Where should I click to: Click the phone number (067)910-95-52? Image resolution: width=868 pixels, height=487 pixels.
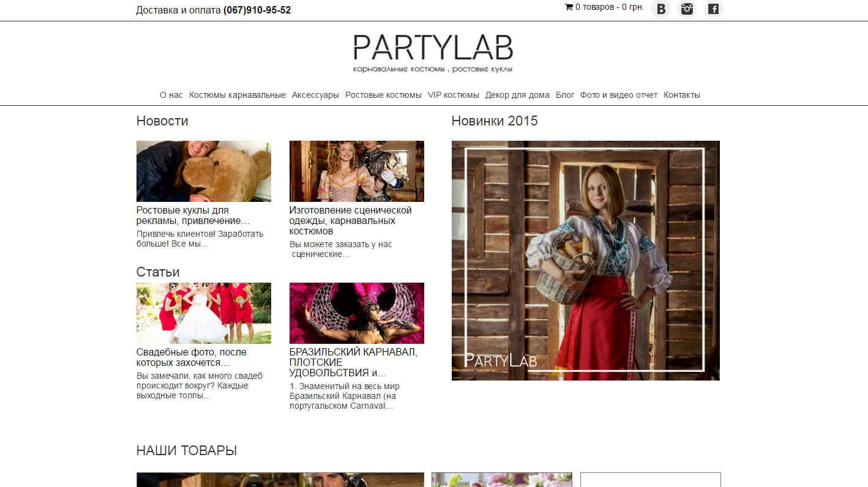point(257,10)
